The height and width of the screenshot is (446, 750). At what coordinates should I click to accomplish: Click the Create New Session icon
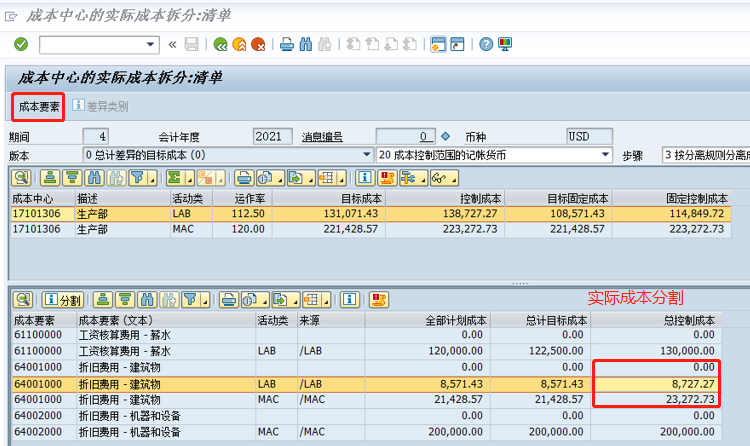[x=438, y=44]
